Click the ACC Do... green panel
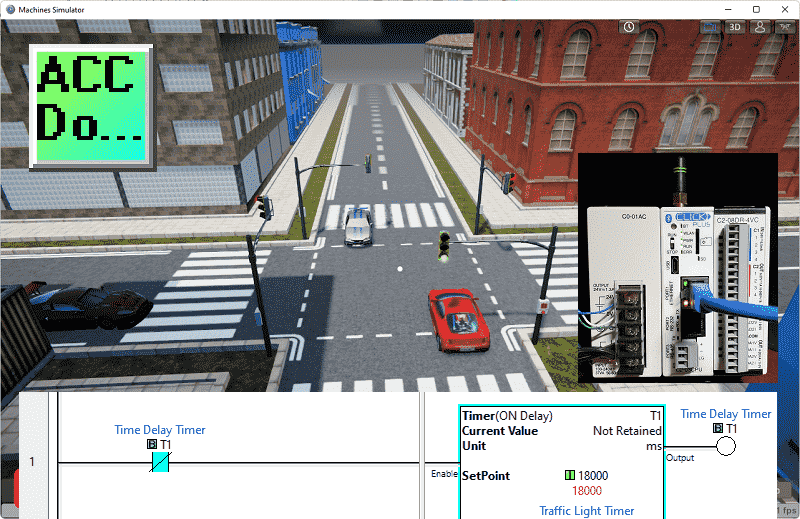This screenshot has width=800, height=519. click(x=91, y=107)
